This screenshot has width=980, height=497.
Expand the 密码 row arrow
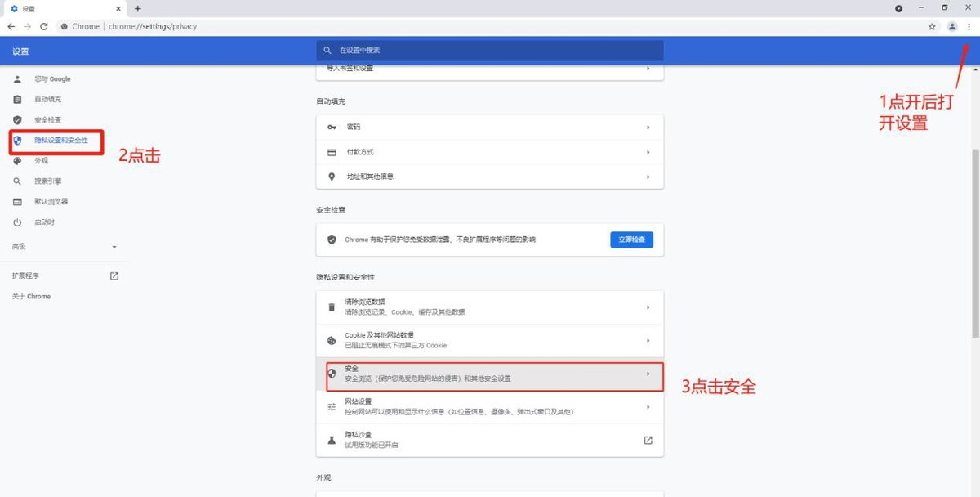648,128
